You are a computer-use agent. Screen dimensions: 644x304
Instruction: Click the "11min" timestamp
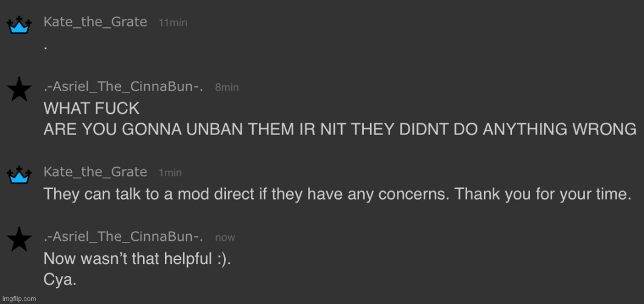(x=173, y=23)
